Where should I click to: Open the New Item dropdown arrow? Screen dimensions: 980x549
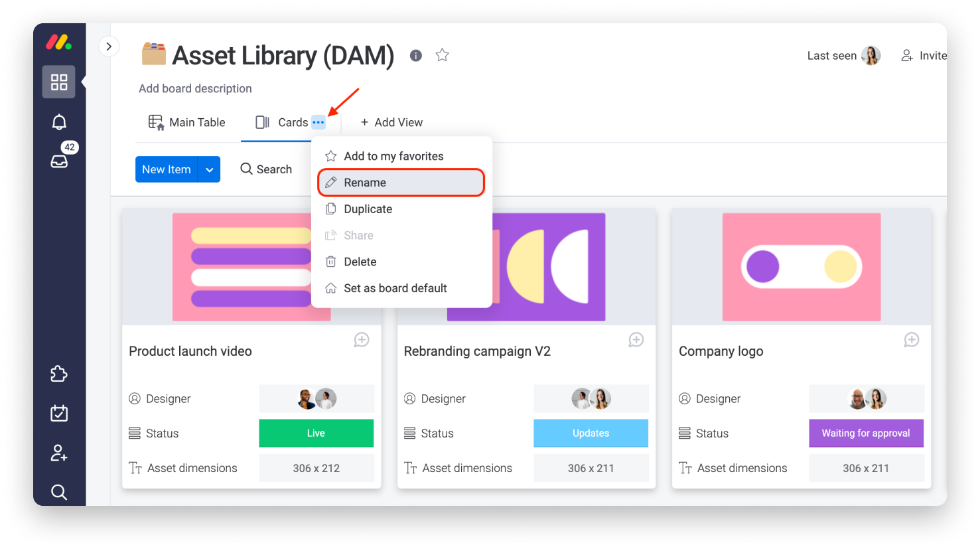210,169
